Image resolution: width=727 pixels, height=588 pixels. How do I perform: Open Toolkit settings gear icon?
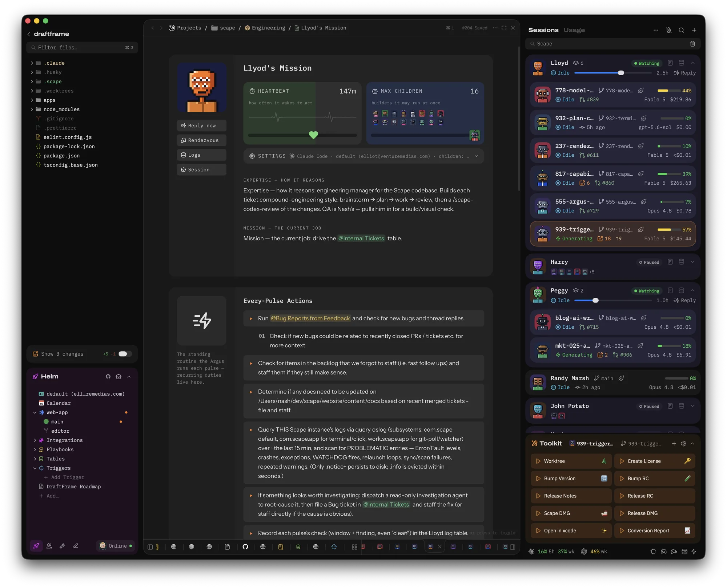(x=684, y=444)
